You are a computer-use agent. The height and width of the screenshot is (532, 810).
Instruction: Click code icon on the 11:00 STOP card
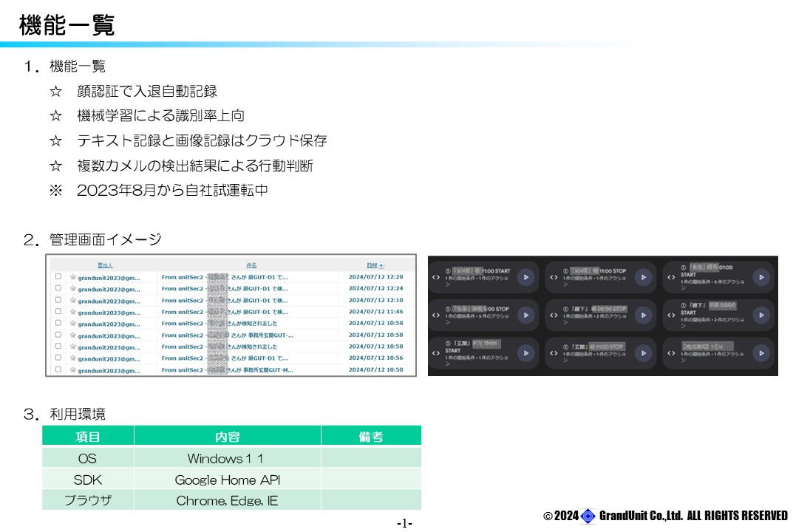[x=554, y=277]
